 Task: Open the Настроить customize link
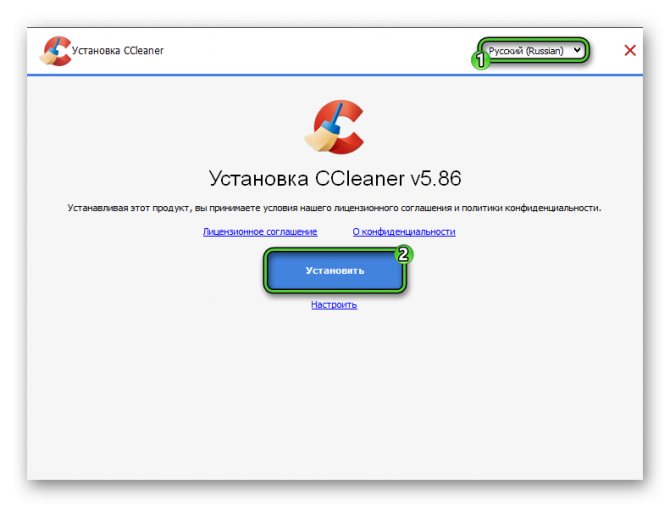coord(334,305)
